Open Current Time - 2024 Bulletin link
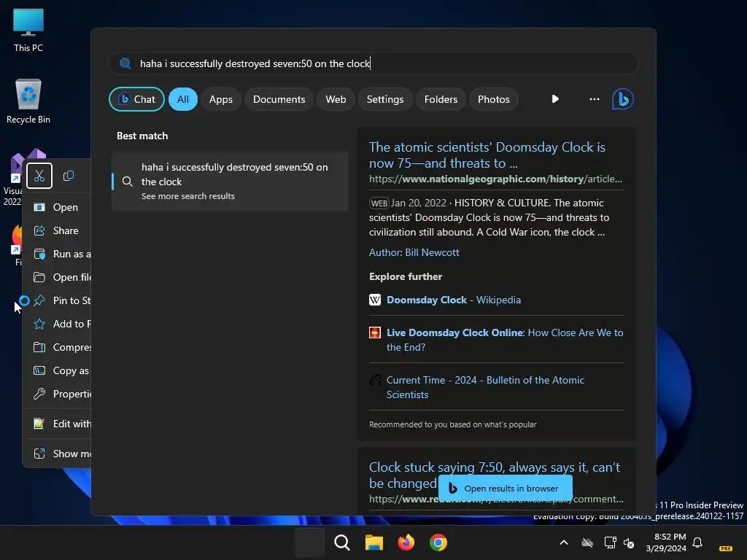The width and height of the screenshot is (747, 560). click(485, 387)
